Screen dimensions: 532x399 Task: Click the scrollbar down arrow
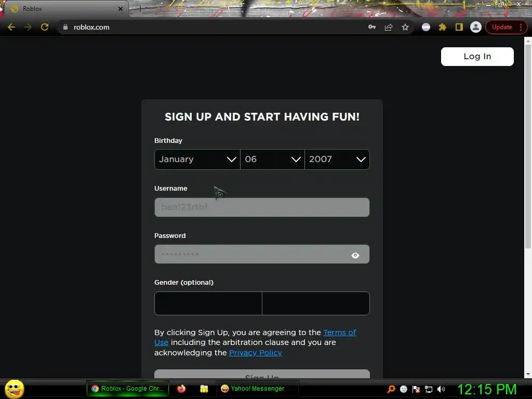(x=528, y=374)
